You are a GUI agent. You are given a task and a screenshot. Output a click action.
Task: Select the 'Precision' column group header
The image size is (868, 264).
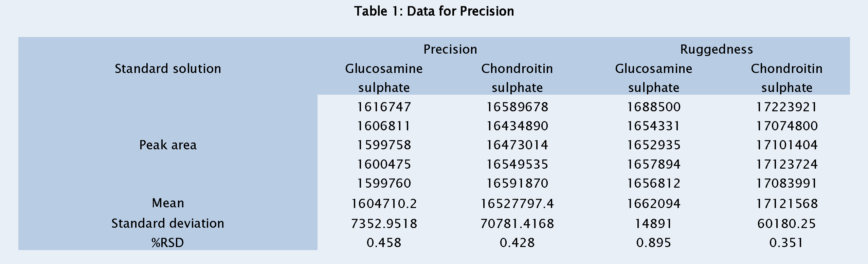(450, 50)
